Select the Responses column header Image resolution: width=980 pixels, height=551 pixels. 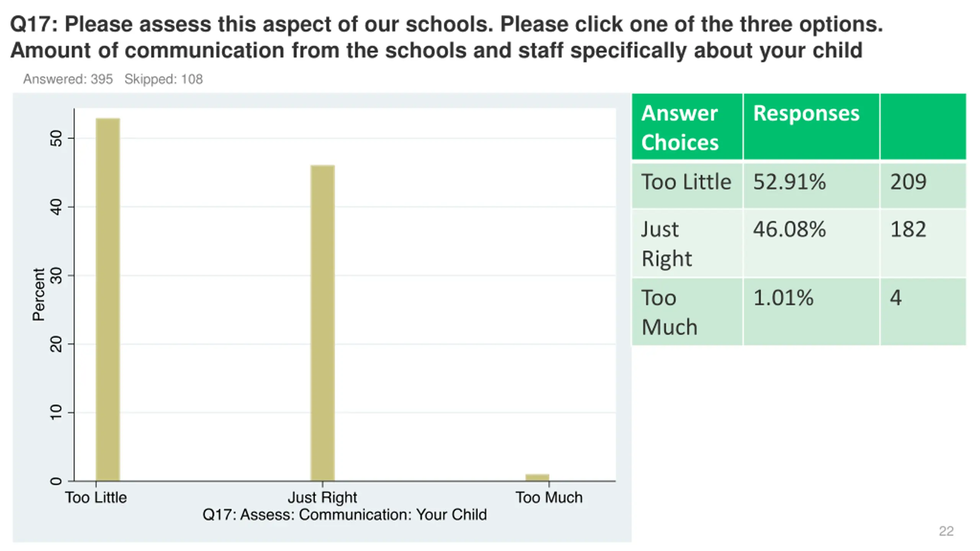click(x=811, y=127)
